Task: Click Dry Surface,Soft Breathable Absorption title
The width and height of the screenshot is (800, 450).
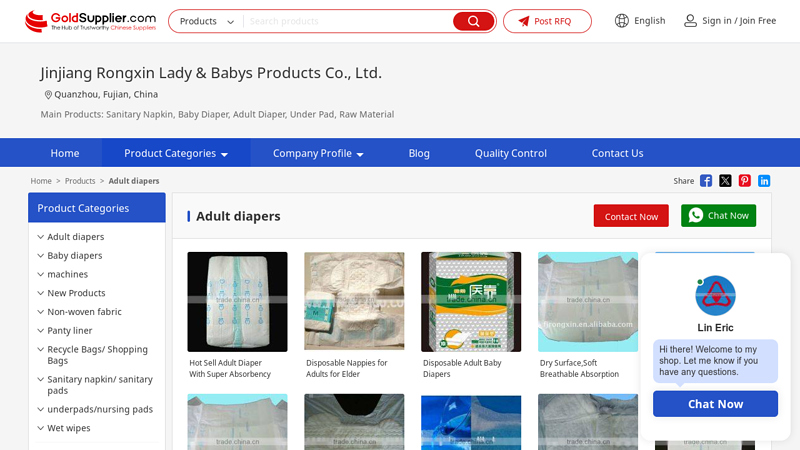Action: 580,368
